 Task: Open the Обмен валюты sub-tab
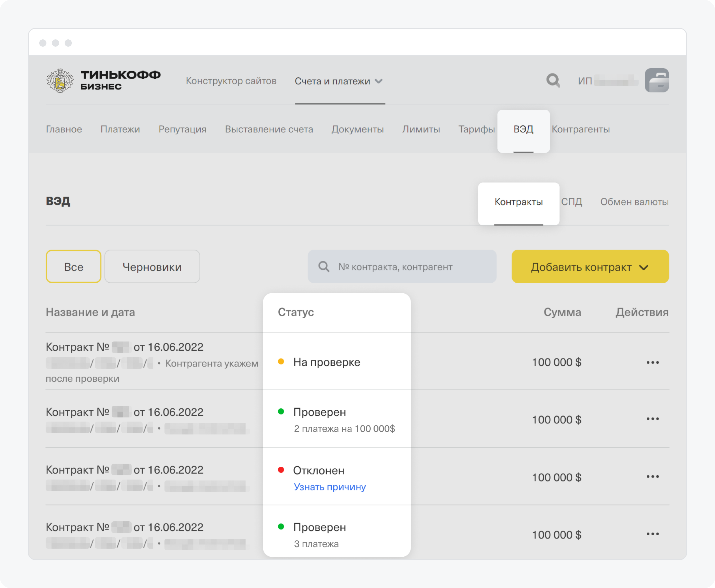click(634, 202)
